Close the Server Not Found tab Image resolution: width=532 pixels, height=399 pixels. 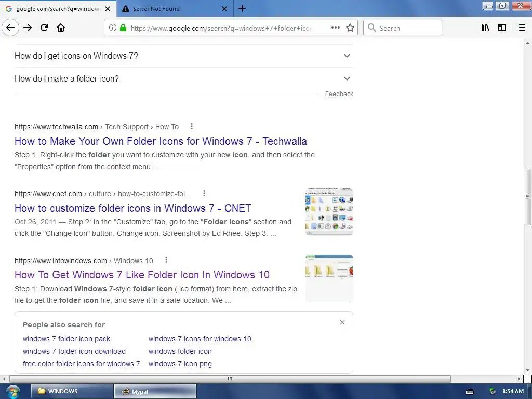[x=224, y=9]
